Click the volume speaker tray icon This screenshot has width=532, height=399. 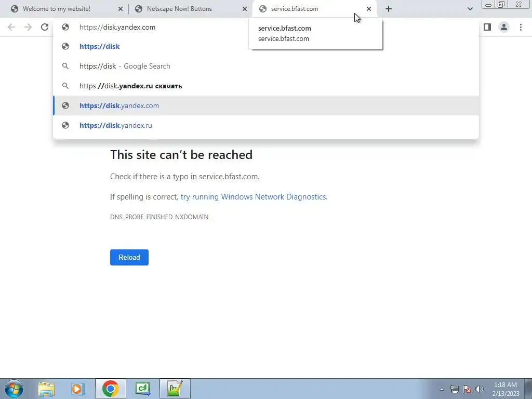(x=480, y=389)
